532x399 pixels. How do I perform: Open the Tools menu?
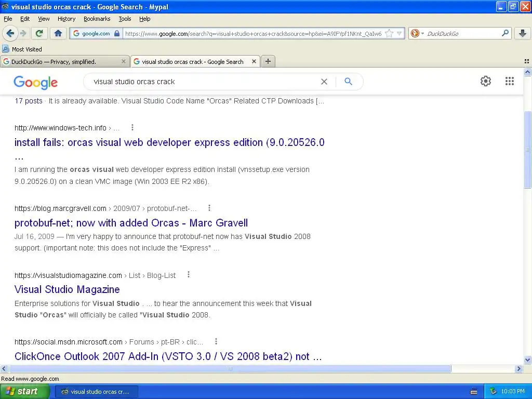coord(125,19)
